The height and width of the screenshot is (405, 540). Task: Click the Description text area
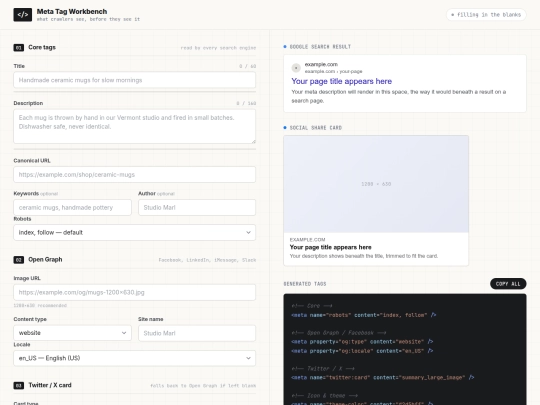[135, 126]
